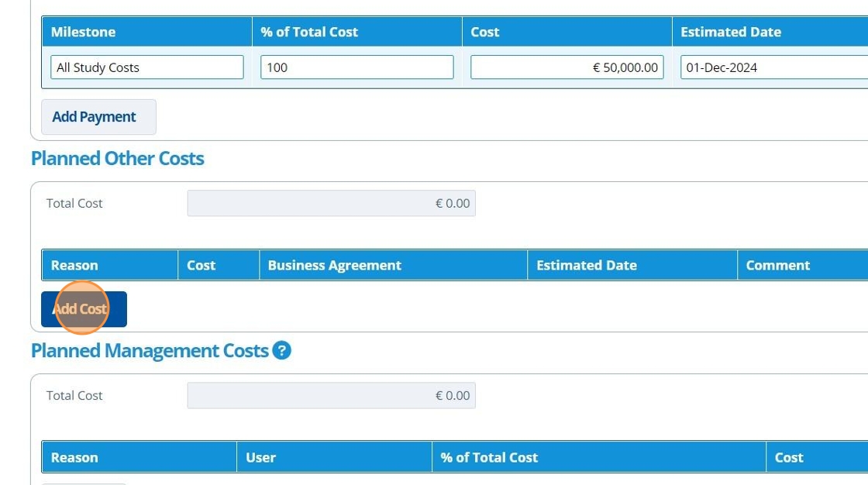
Task: Click the Add Payment button
Action: click(x=98, y=117)
